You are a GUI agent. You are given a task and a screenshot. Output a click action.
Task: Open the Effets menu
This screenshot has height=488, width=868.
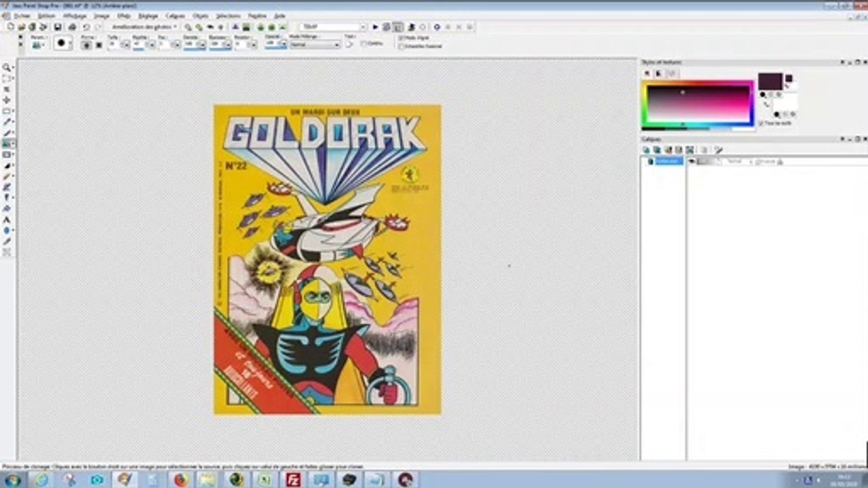[x=123, y=15]
